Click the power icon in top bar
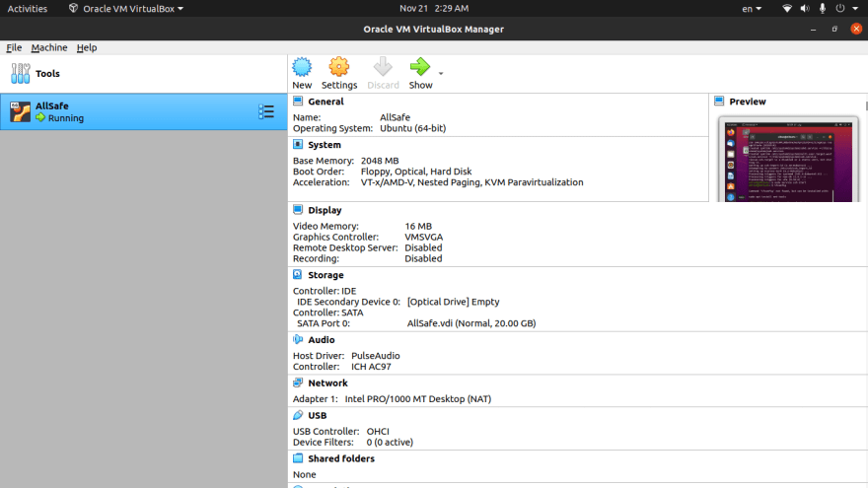This screenshot has width=868, height=488. click(x=840, y=8)
